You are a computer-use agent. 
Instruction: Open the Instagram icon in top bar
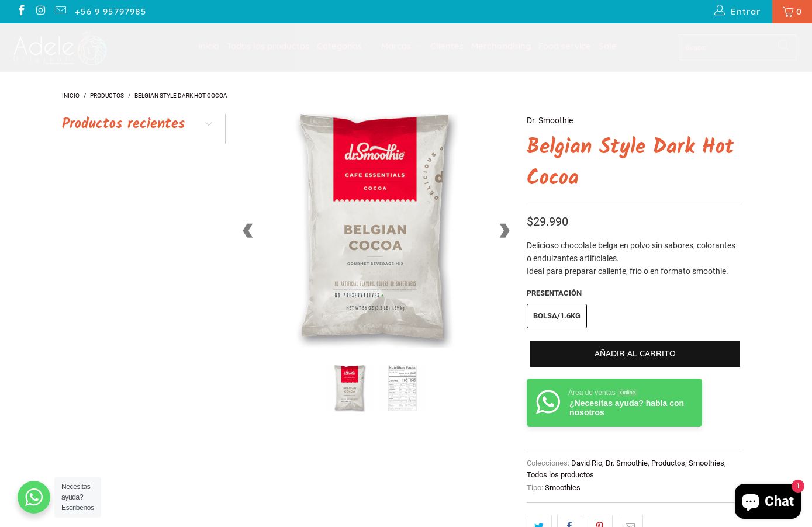[41, 11]
